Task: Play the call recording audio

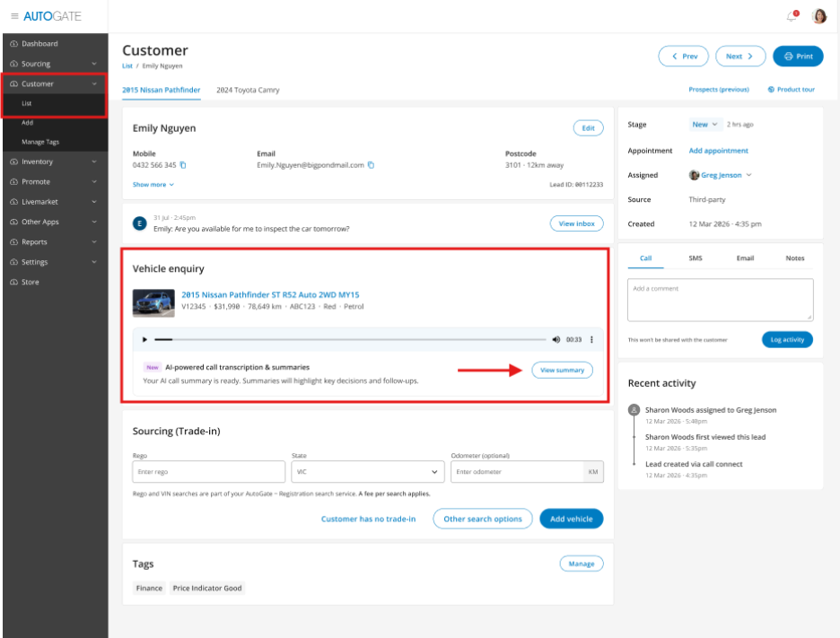Action: (x=144, y=340)
